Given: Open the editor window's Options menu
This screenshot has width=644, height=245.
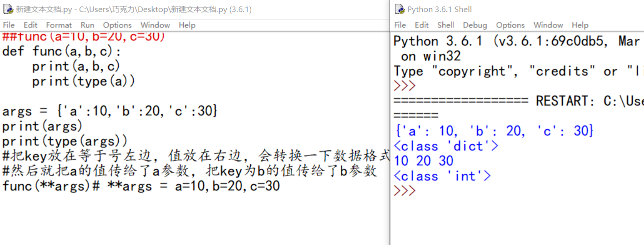Looking at the screenshot, I should (x=117, y=25).
